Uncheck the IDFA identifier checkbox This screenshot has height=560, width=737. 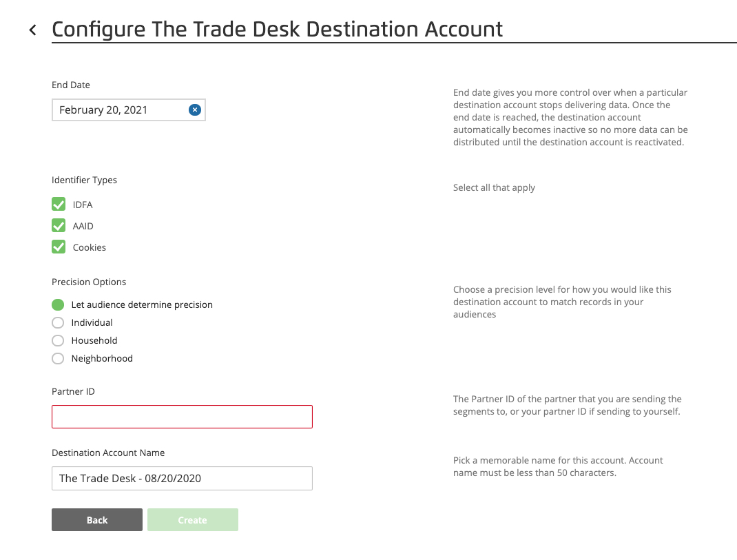[x=59, y=204]
